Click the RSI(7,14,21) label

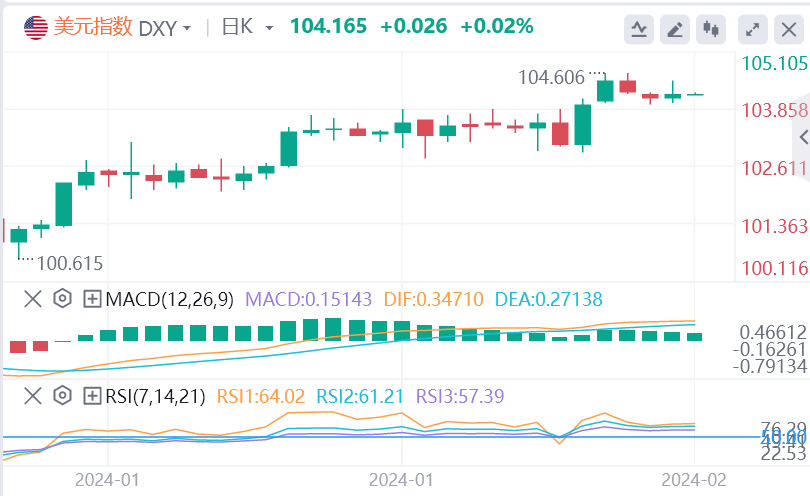(155, 396)
